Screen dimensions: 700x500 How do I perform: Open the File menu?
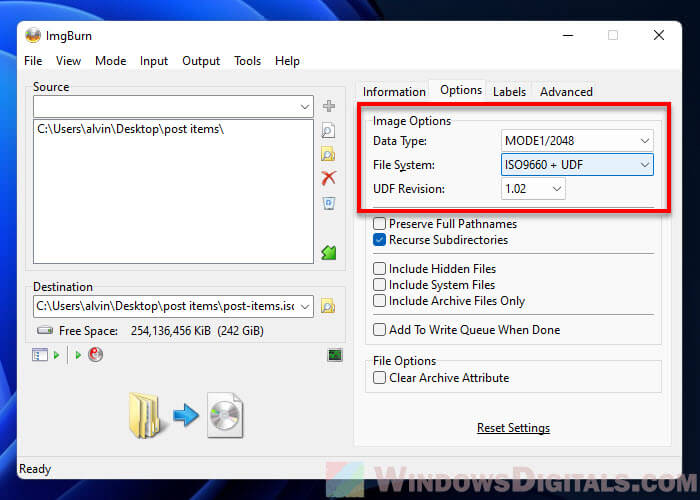[33, 61]
